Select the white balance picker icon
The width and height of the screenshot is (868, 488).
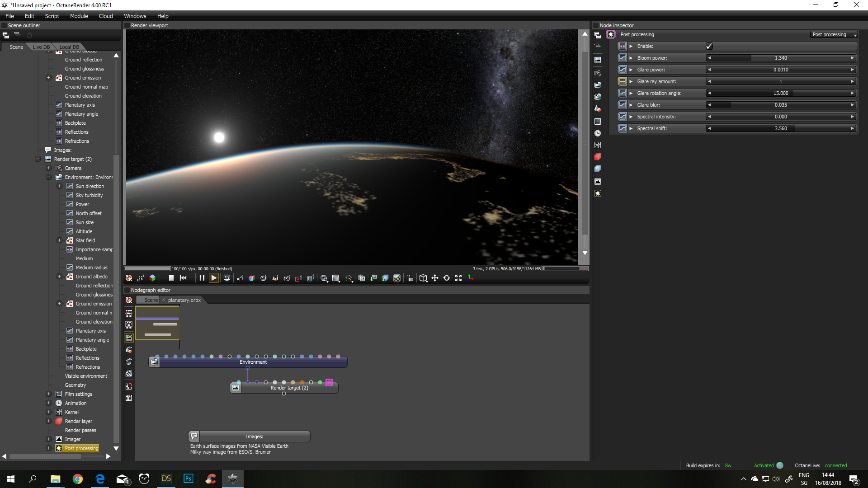[251, 278]
